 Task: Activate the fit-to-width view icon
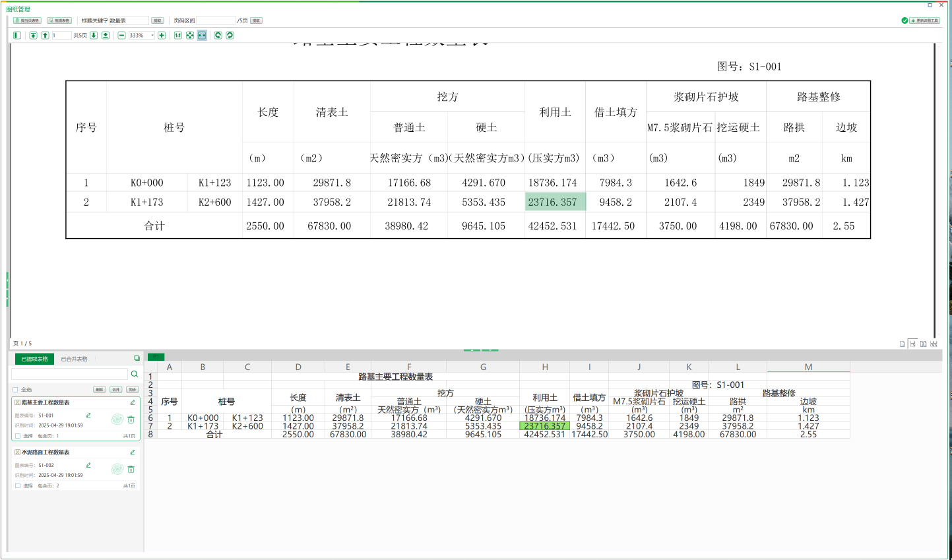coord(203,35)
